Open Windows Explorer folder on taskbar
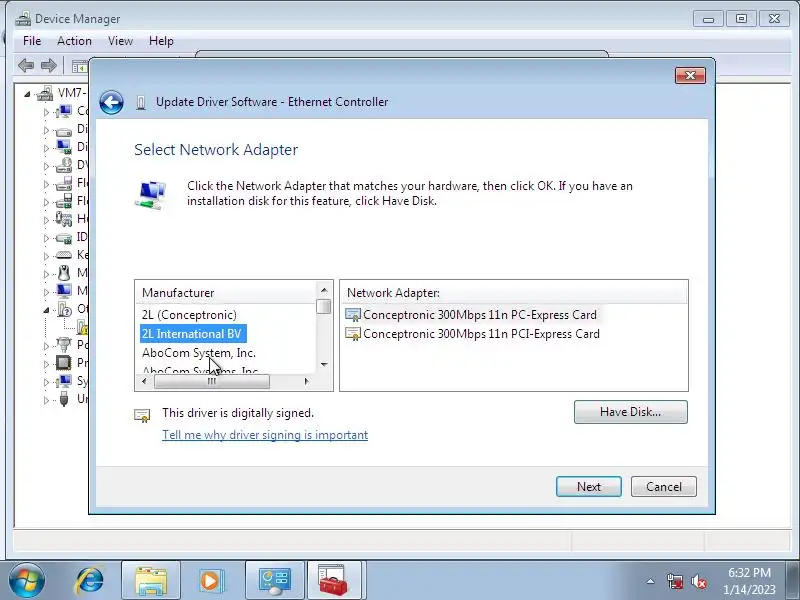800x600 pixels. click(x=151, y=580)
